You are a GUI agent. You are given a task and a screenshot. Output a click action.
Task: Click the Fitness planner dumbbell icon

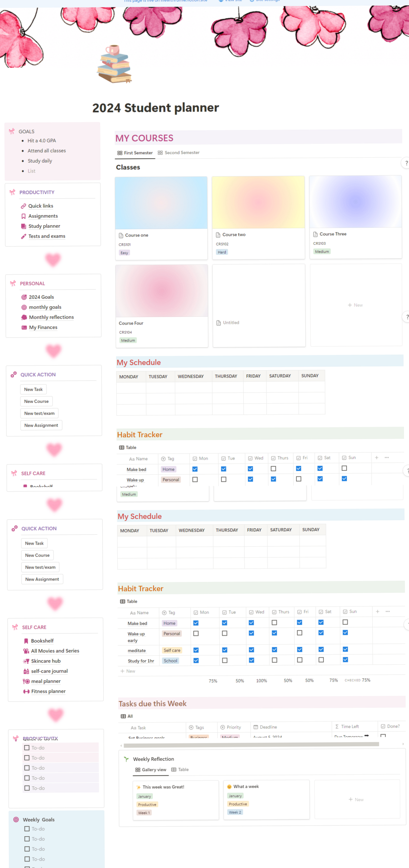tap(26, 691)
